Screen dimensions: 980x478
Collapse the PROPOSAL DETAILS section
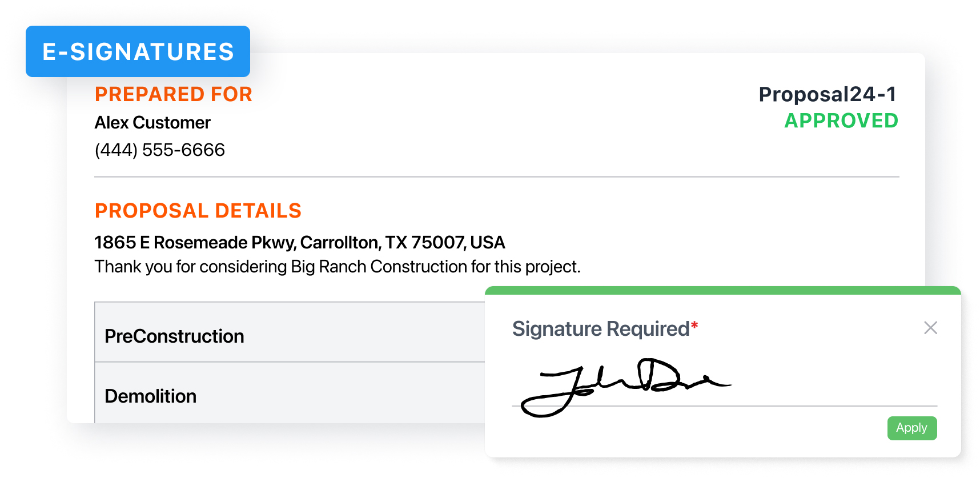tap(198, 210)
